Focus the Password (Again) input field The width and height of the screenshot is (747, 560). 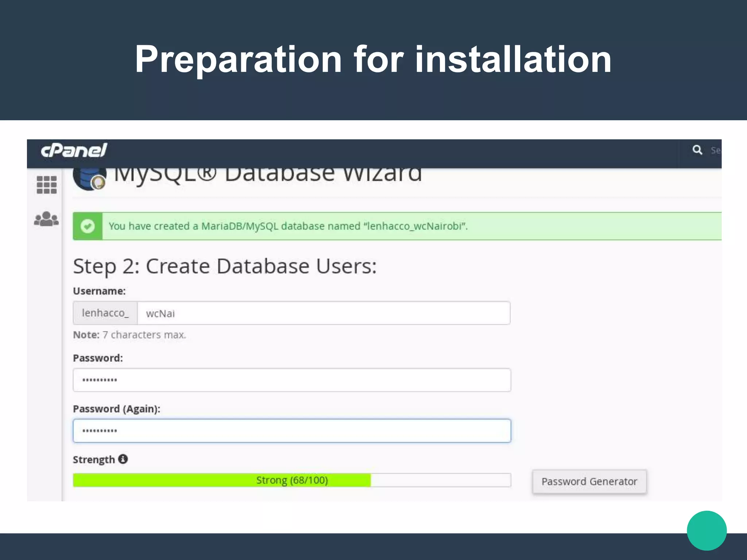coord(292,431)
